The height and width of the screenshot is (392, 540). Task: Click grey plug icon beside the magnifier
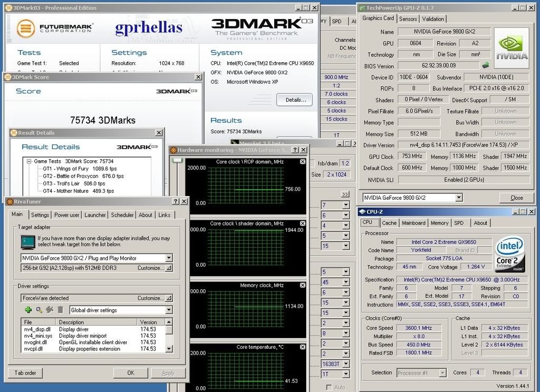[x=50, y=310]
